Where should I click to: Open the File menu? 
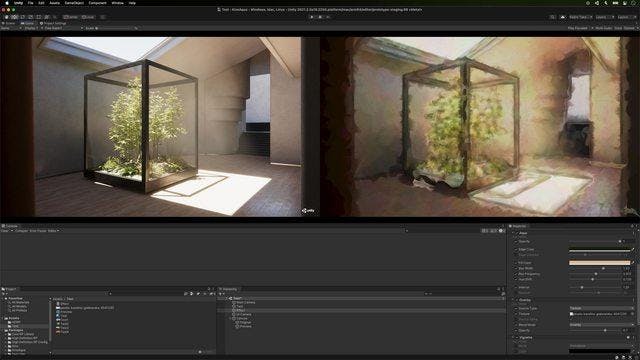point(30,3)
